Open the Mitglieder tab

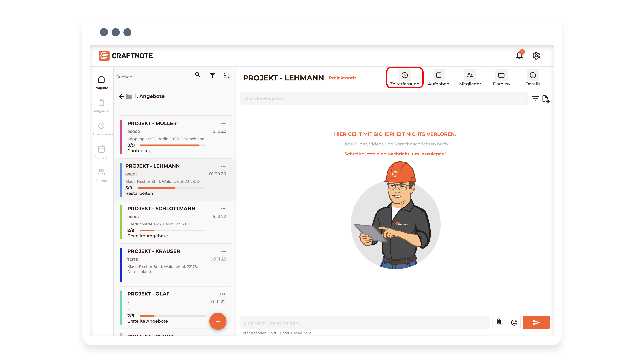pyautogui.click(x=470, y=78)
